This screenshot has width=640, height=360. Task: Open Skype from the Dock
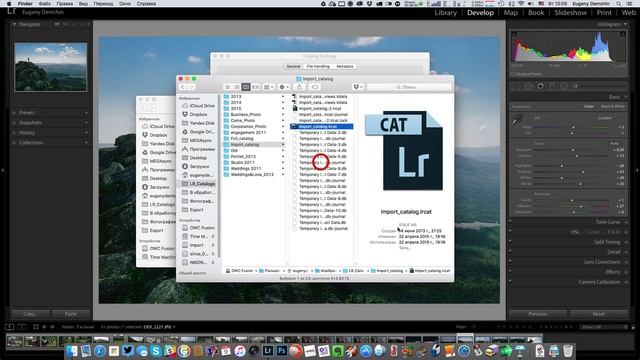point(156,351)
